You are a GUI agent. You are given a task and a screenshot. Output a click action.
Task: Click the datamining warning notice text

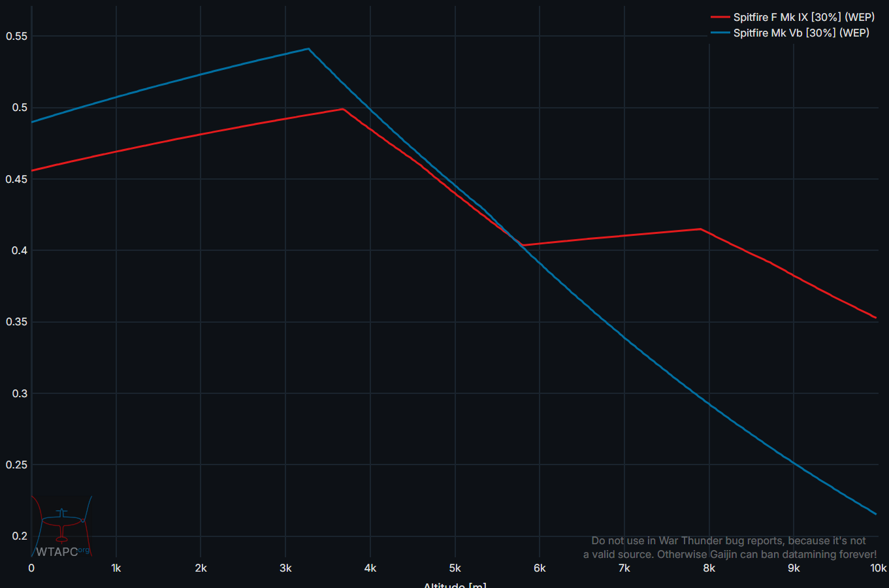click(730, 547)
